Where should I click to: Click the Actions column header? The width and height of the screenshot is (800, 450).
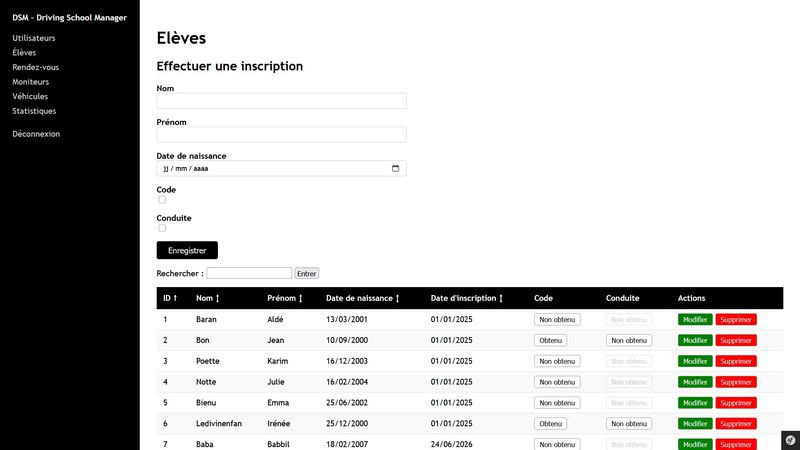pos(691,298)
